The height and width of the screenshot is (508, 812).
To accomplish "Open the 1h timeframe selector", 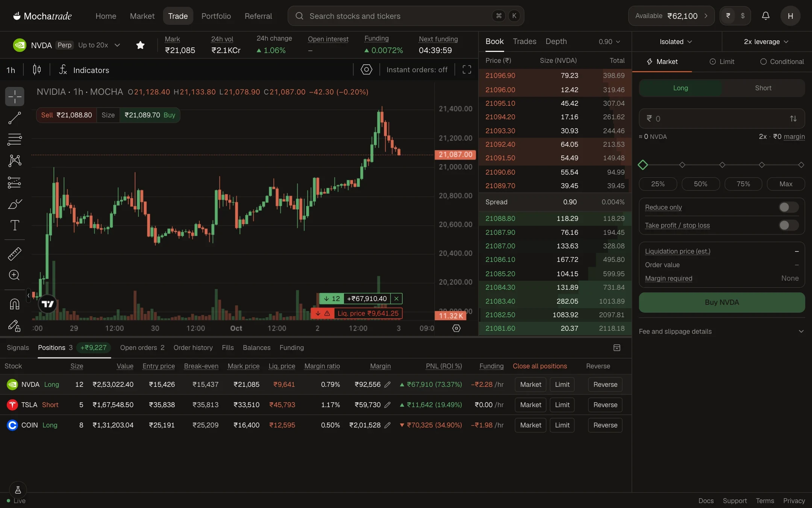I will [11, 70].
